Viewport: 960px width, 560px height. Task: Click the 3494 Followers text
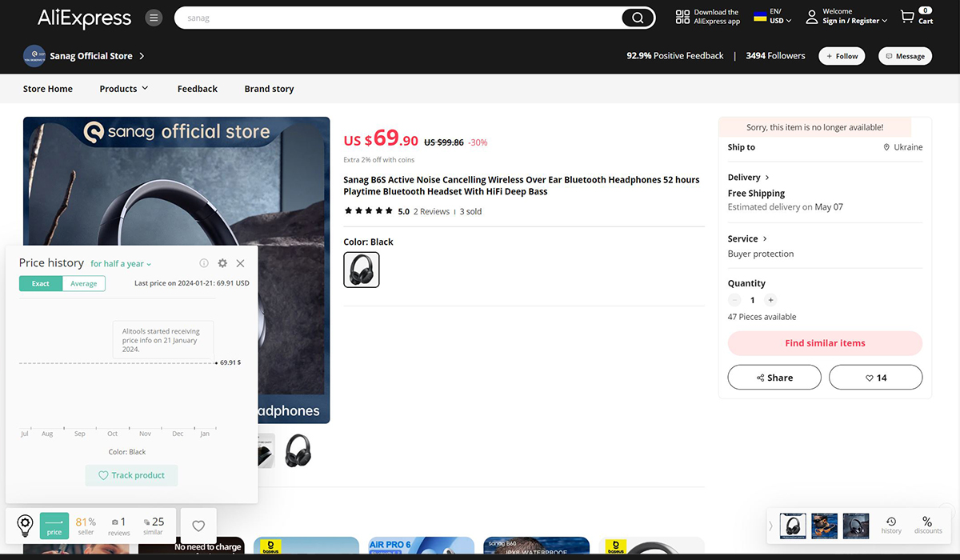pos(775,56)
